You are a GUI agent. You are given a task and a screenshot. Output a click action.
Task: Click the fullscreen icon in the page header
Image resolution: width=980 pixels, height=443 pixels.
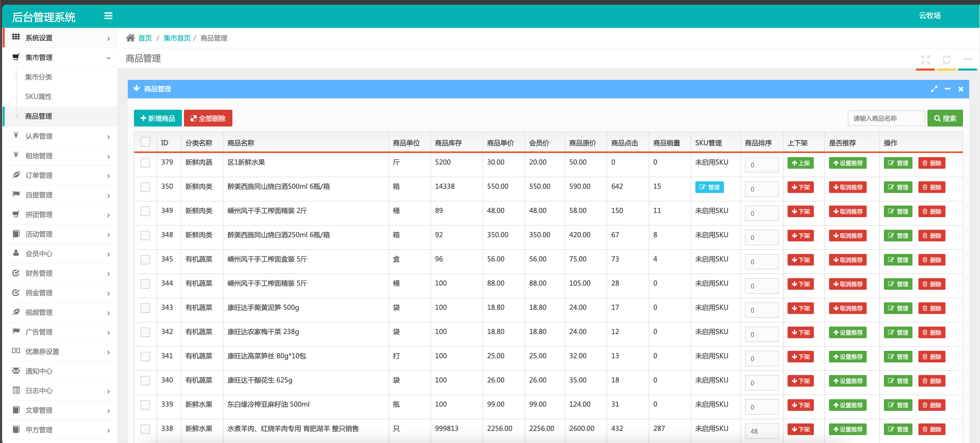pos(925,60)
